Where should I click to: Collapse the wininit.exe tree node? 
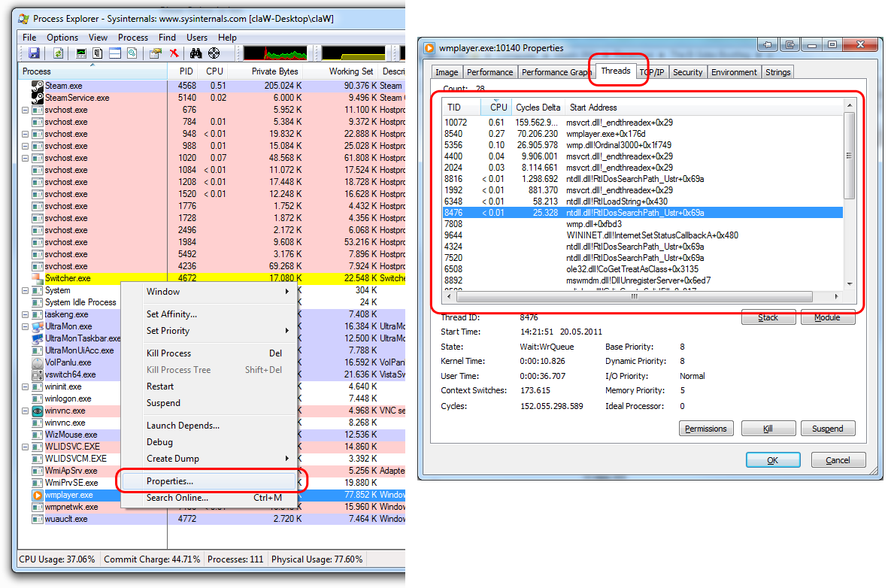point(25,387)
